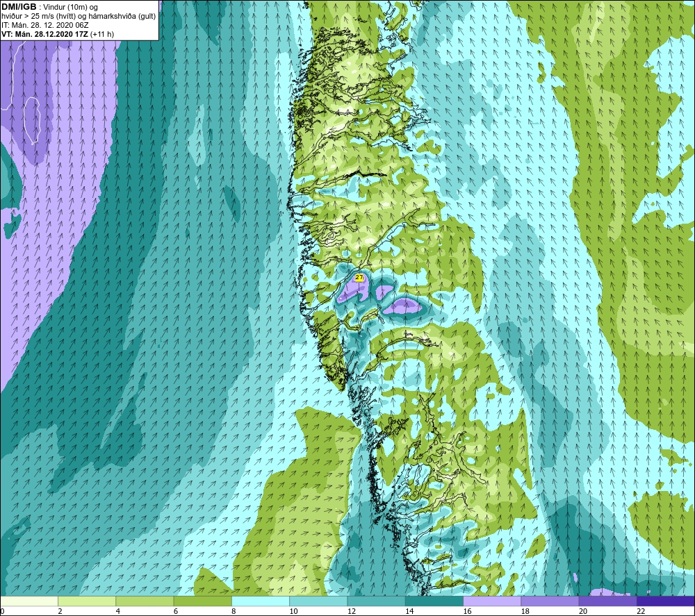Click the legend number 10
Image resolution: width=695 pixels, height=616 pixels.
pos(293,611)
